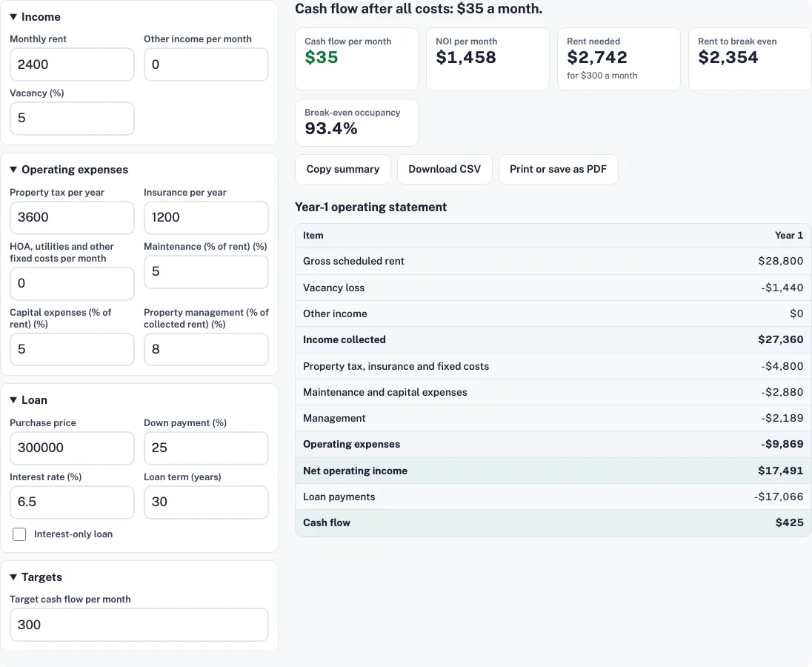
Task: Tick the Interest-only loan checkbox
Action: click(x=19, y=534)
